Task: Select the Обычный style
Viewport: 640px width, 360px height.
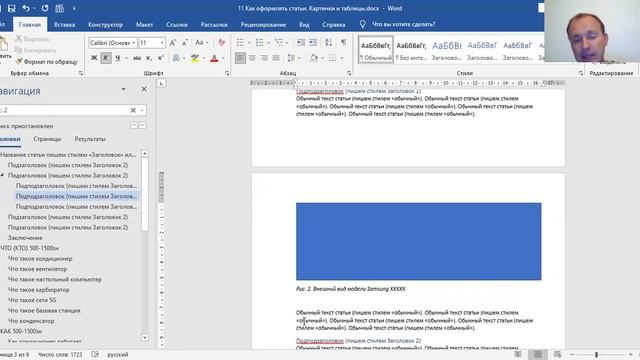Action: pyautogui.click(x=376, y=50)
